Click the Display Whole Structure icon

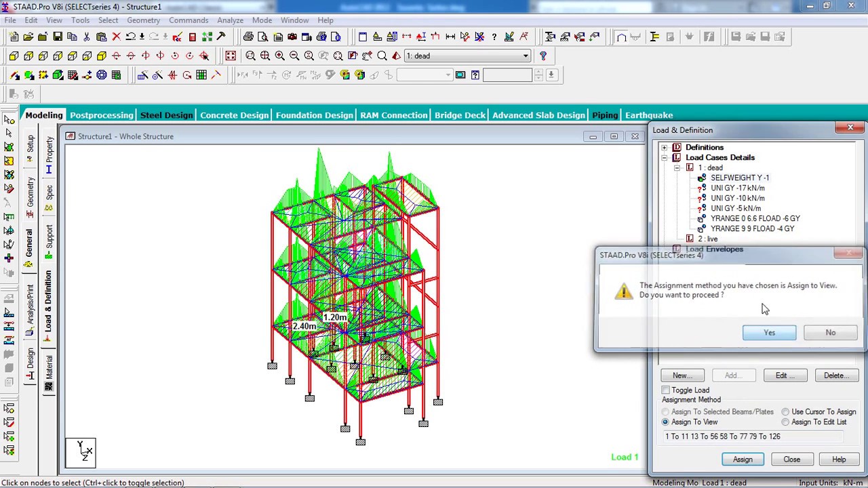click(x=231, y=56)
